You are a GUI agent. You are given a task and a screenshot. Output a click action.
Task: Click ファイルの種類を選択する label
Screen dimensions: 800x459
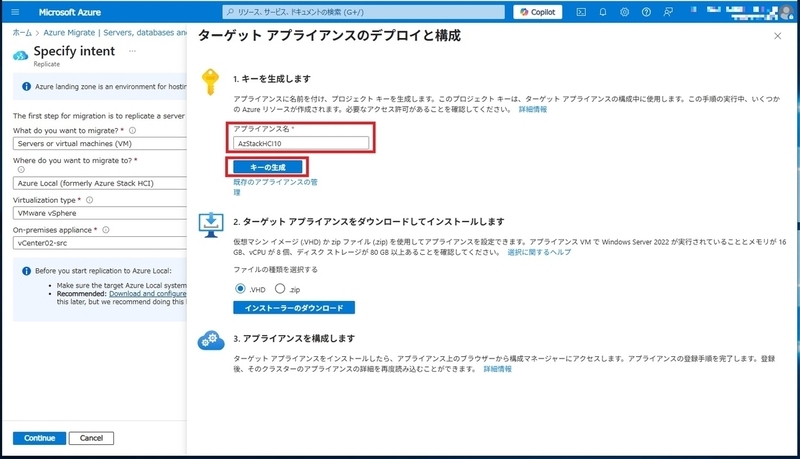tap(276, 269)
